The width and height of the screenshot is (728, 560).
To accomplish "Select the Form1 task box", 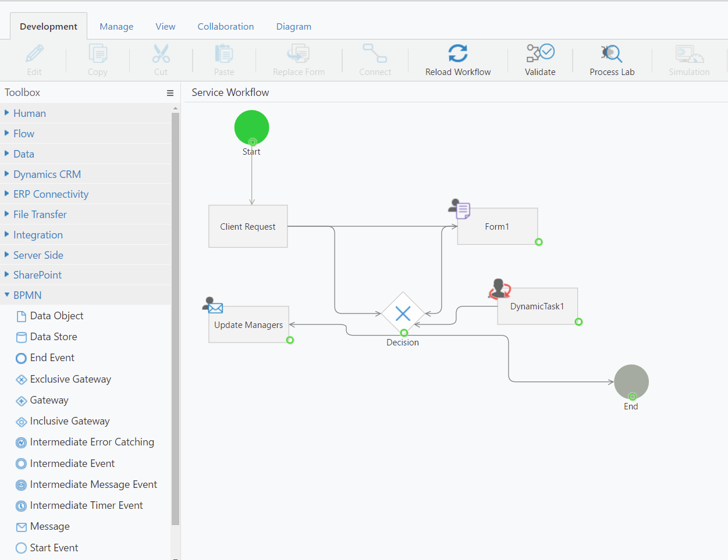I will point(498,226).
